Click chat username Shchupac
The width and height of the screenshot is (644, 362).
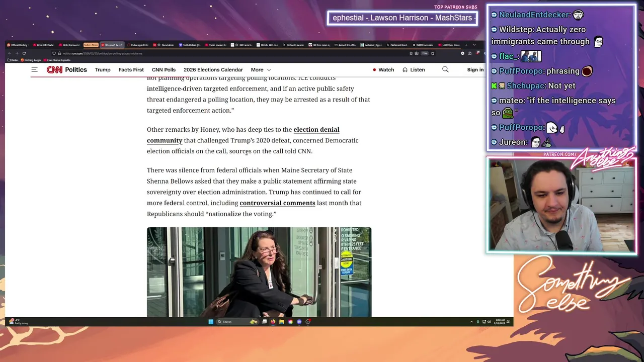point(525,86)
